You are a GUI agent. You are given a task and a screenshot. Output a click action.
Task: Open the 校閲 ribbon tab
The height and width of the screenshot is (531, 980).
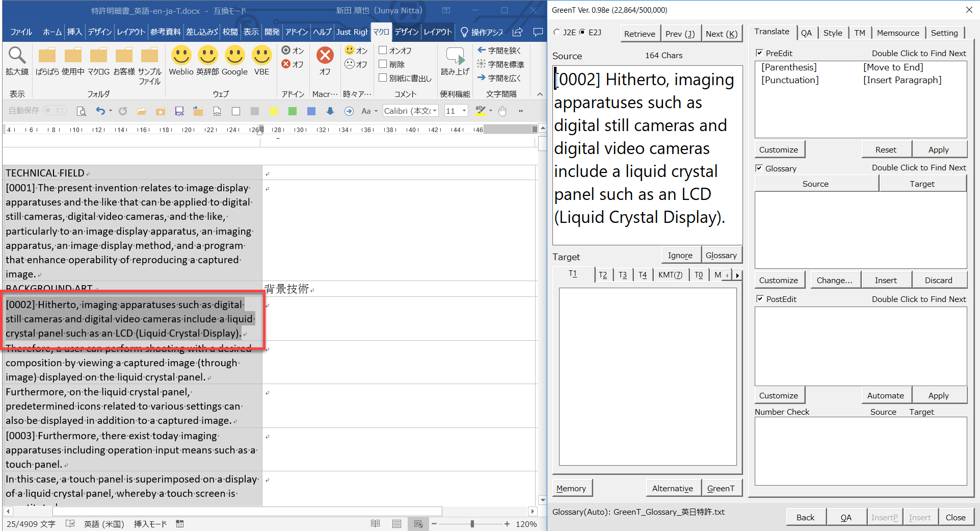(x=230, y=32)
